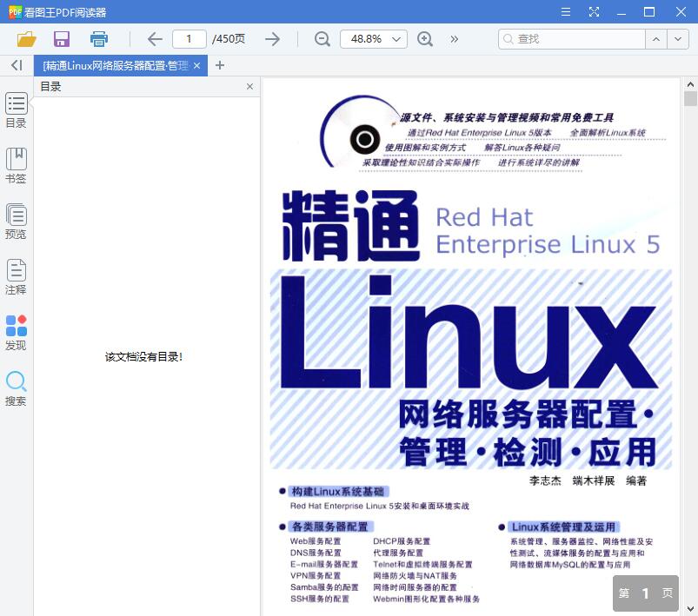Zoom out with the minus magnifier
Viewport: 698px width, 616px height.
pyautogui.click(x=322, y=39)
